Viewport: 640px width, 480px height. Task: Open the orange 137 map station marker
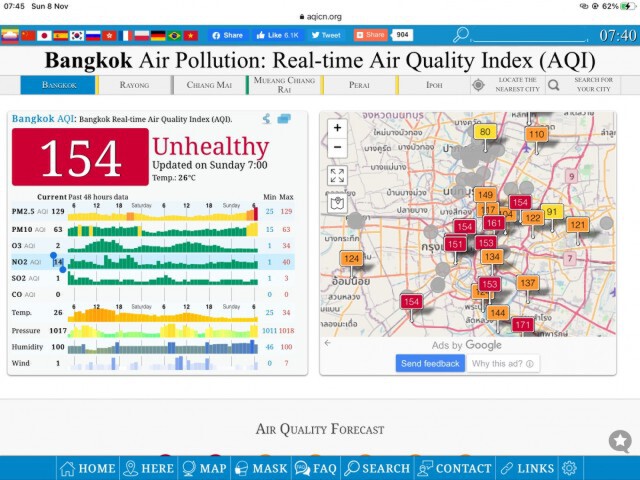pos(527,283)
